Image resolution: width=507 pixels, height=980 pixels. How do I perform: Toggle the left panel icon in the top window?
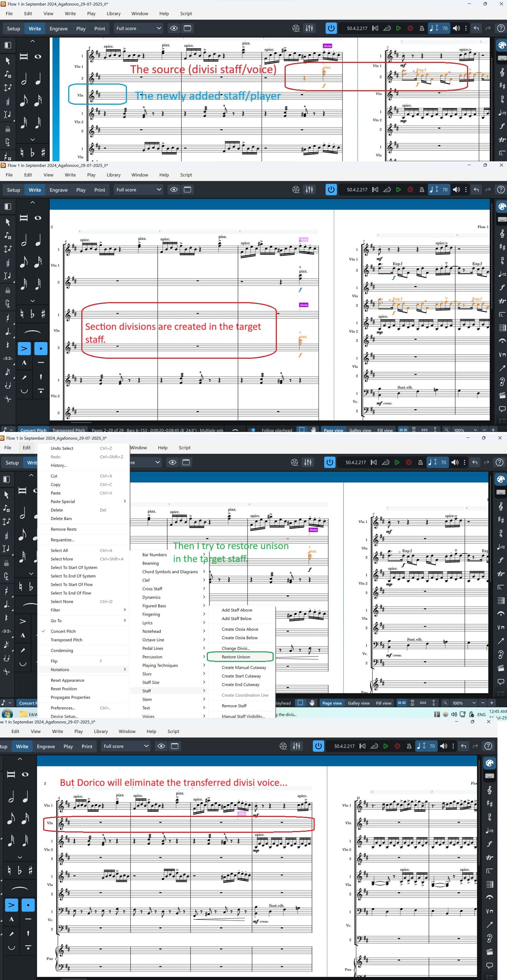pos(7,45)
